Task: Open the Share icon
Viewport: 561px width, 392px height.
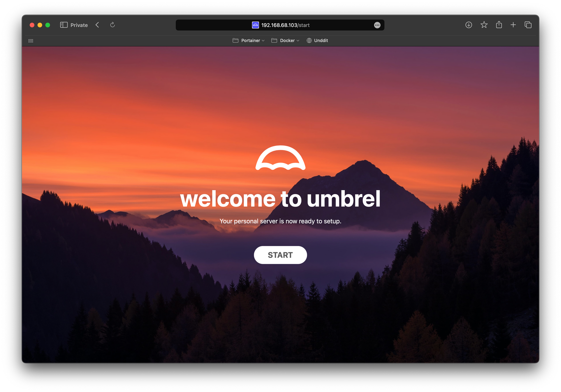Action: (499, 25)
